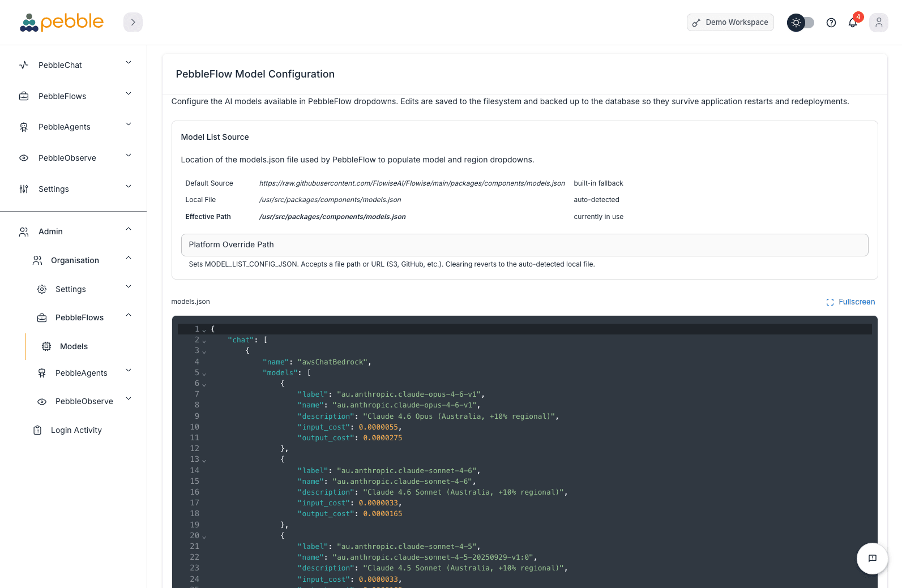Click the Model List Source heading
902x588 pixels.
[x=215, y=137]
